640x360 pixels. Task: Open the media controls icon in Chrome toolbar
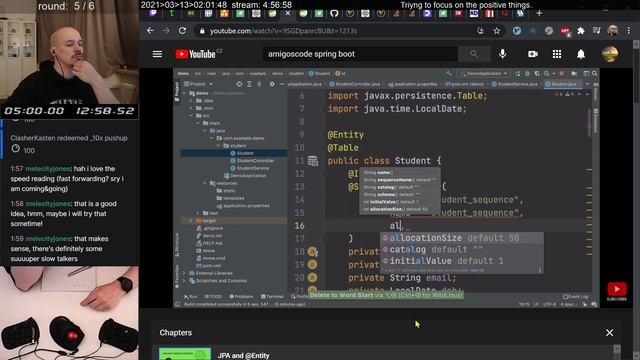pos(596,31)
